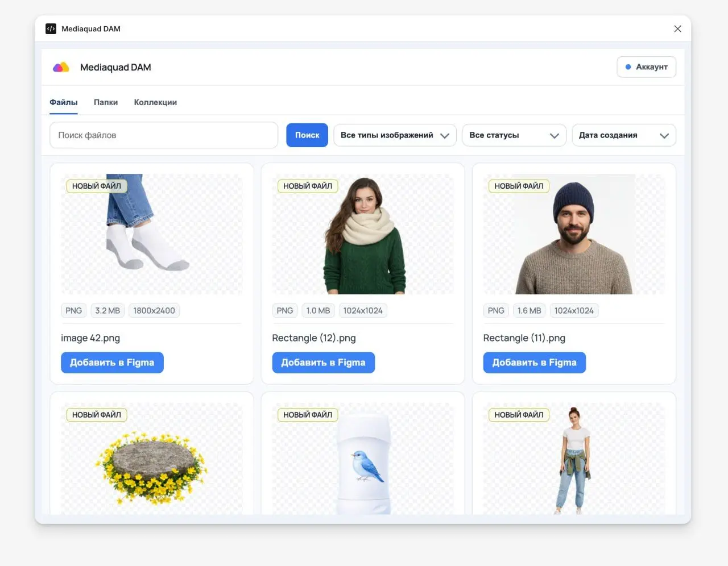Click the PNG tag on image 42.png card

(x=74, y=311)
